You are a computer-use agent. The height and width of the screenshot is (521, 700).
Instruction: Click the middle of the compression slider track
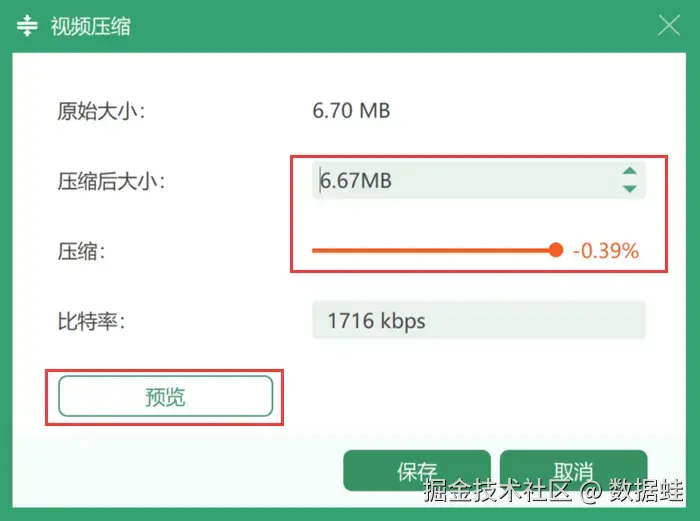point(433,250)
